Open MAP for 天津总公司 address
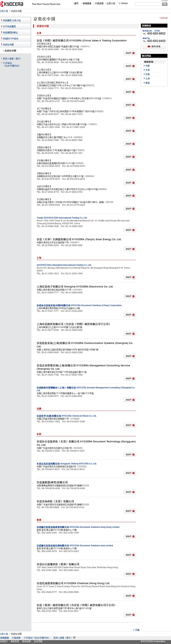This screenshot has width=171, height=644. [130, 53]
